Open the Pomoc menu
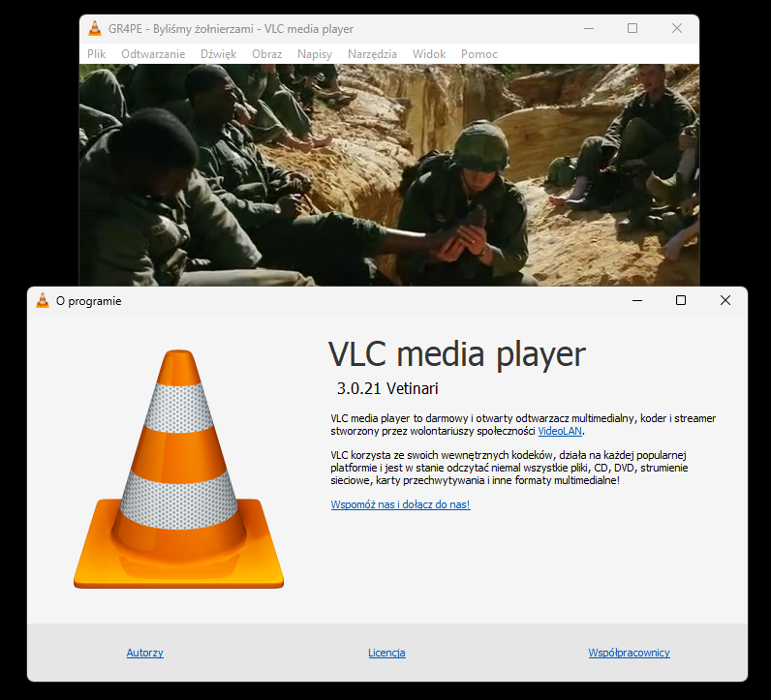The image size is (771, 700). coord(478,54)
